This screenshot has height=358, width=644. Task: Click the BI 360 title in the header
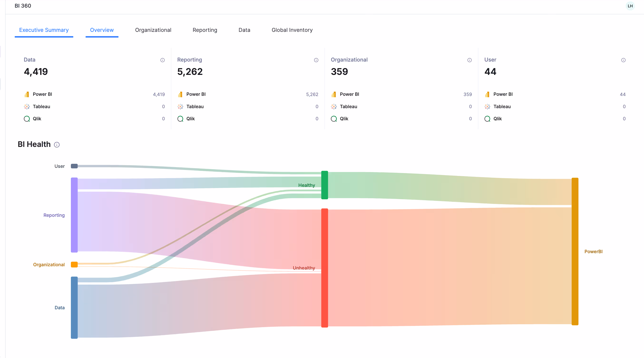tap(23, 6)
